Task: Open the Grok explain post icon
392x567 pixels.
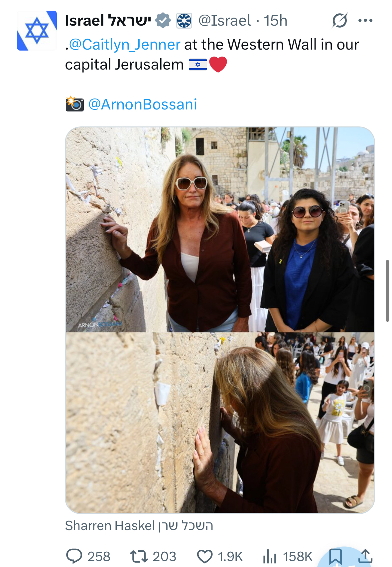Action: pyautogui.click(x=339, y=21)
